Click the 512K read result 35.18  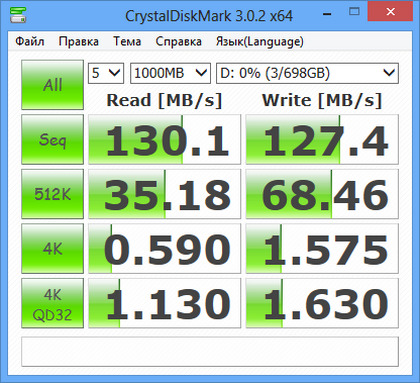[x=164, y=194]
